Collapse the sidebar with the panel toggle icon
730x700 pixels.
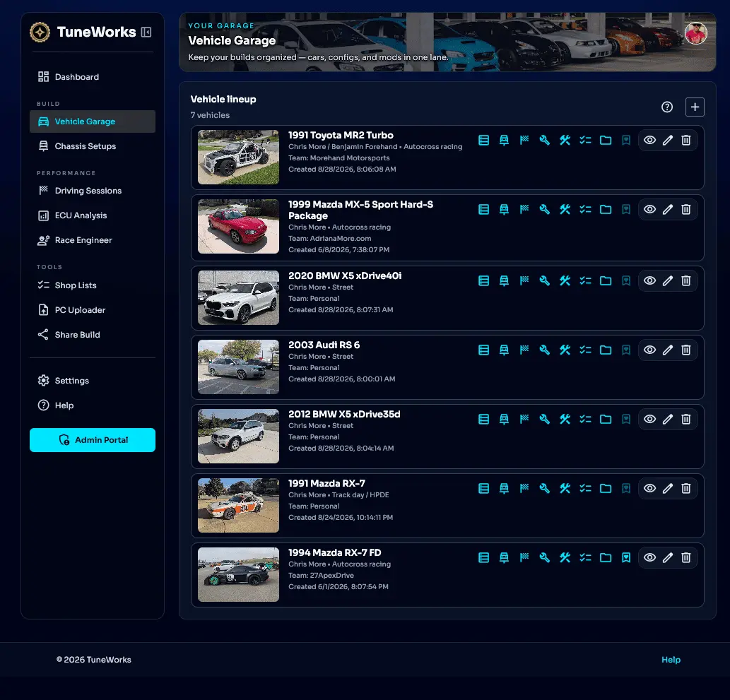pos(146,32)
